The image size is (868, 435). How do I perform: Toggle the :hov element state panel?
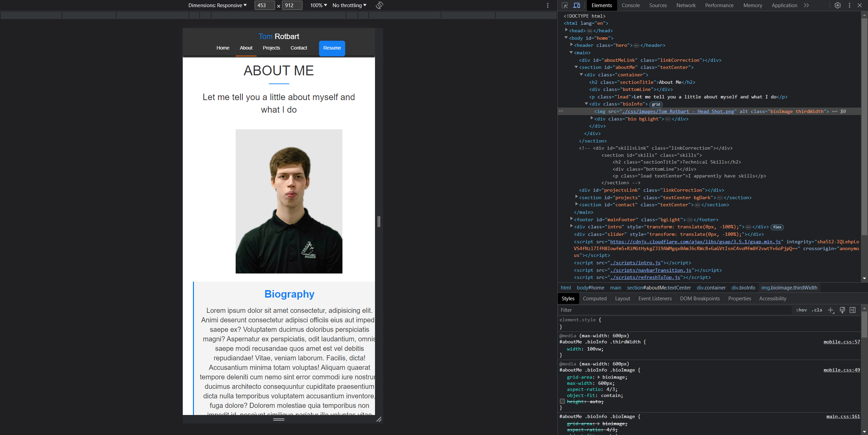[x=802, y=310]
